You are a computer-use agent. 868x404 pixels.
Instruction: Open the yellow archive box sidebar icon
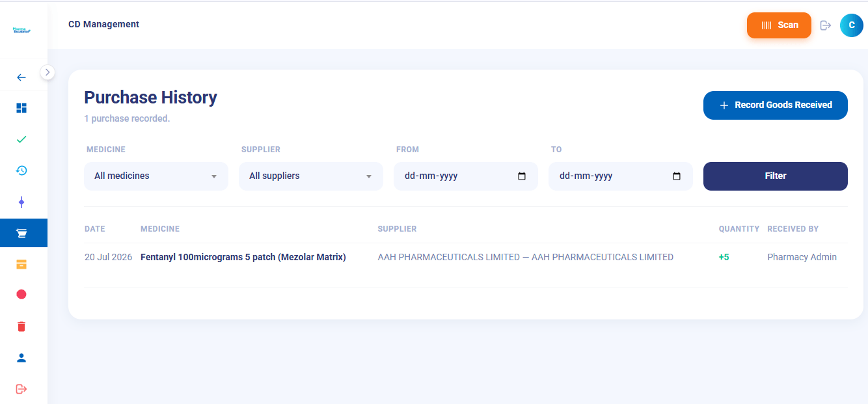[x=21, y=264]
